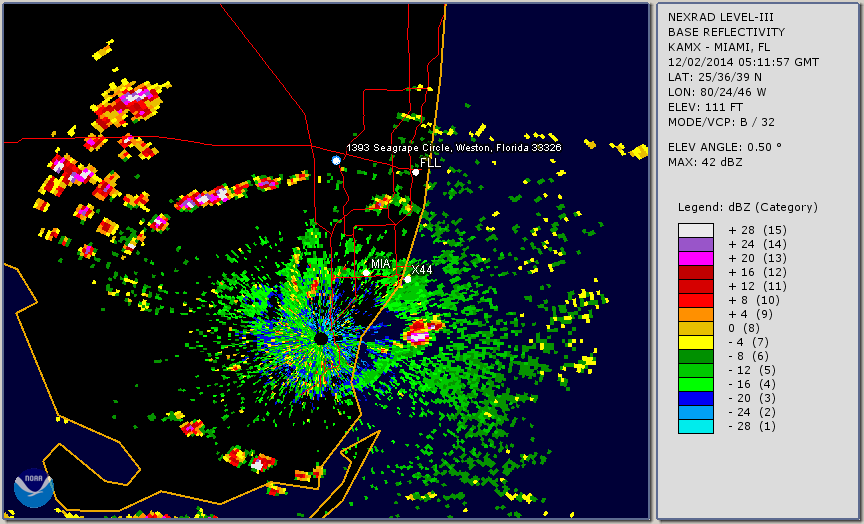Screen dimensions: 864x524
Task: Click the '+ 28 (15)' legend value label
Action: [757, 230]
